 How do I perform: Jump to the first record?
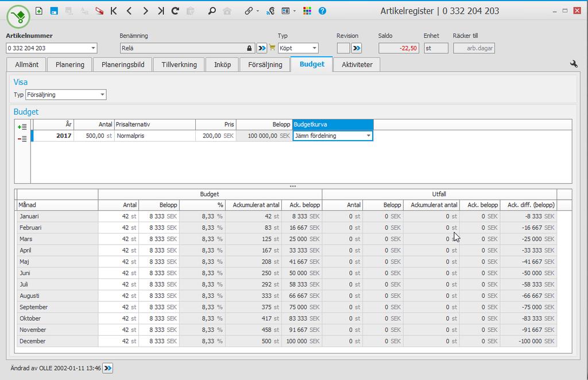pyautogui.click(x=114, y=11)
